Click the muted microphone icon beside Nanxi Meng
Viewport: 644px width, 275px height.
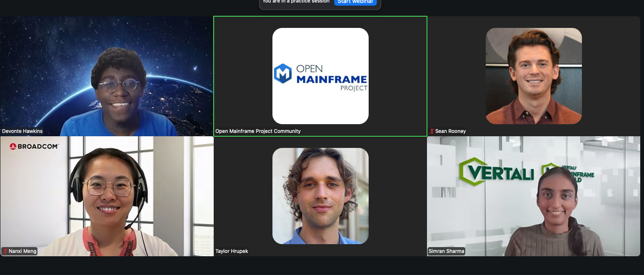pyautogui.click(x=5, y=251)
